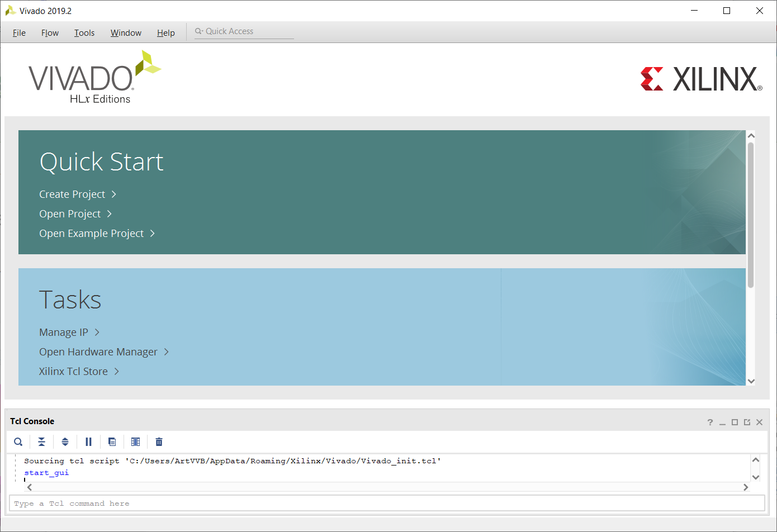The height and width of the screenshot is (532, 777).
Task: Click start page scrollbar up arrow
Action: [x=751, y=136]
